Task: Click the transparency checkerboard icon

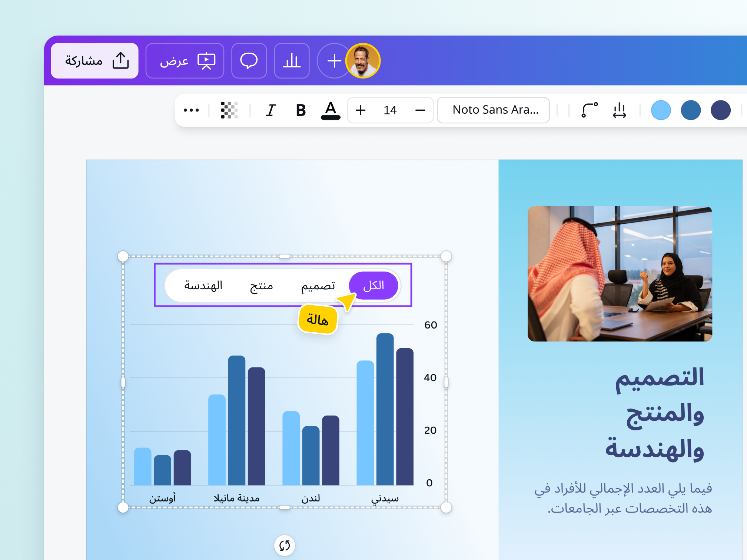Action: tap(229, 110)
